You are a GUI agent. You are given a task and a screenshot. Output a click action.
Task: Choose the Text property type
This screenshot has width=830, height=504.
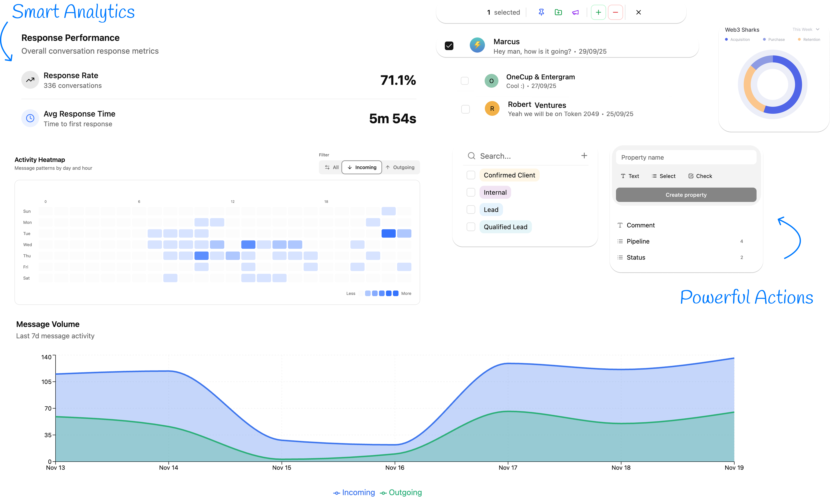coord(630,176)
